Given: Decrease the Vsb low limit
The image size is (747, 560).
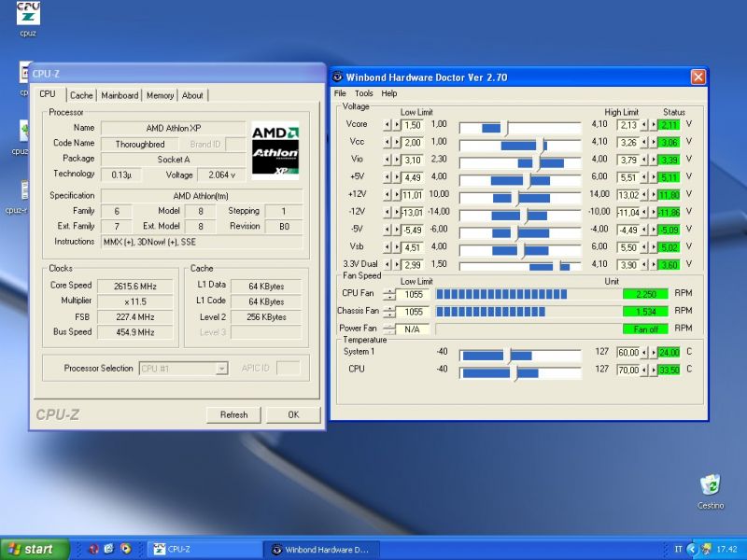Looking at the screenshot, I should (388, 247).
